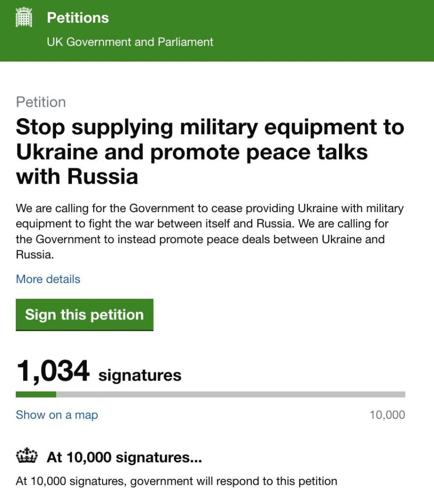Viewport: 434px width, 504px height.
Task: Open the Petitions home title link
Action: click(x=78, y=18)
